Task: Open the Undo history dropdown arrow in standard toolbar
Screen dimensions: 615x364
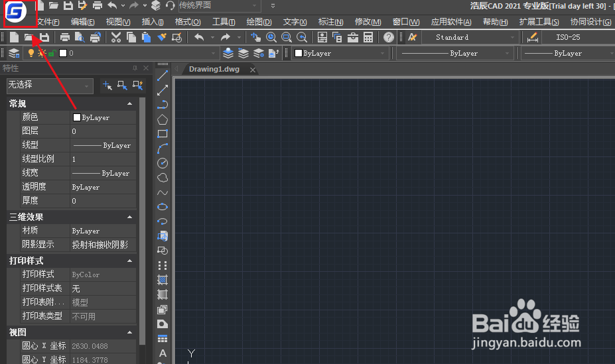Action: [212, 37]
